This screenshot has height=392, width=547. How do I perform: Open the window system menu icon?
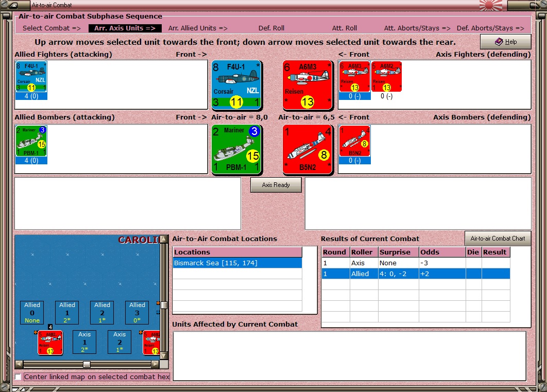point(13,5)
